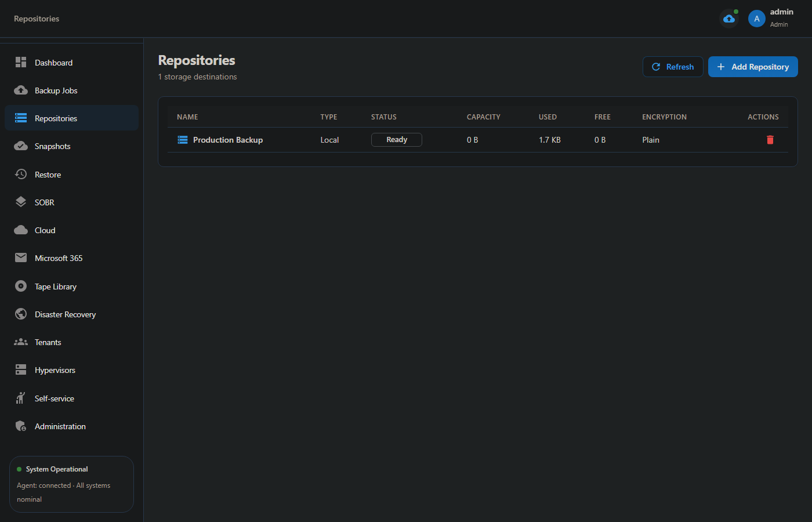Click the FREE column header
The width and height of the screenshot is (812, 522).
(x=603, y=117)
